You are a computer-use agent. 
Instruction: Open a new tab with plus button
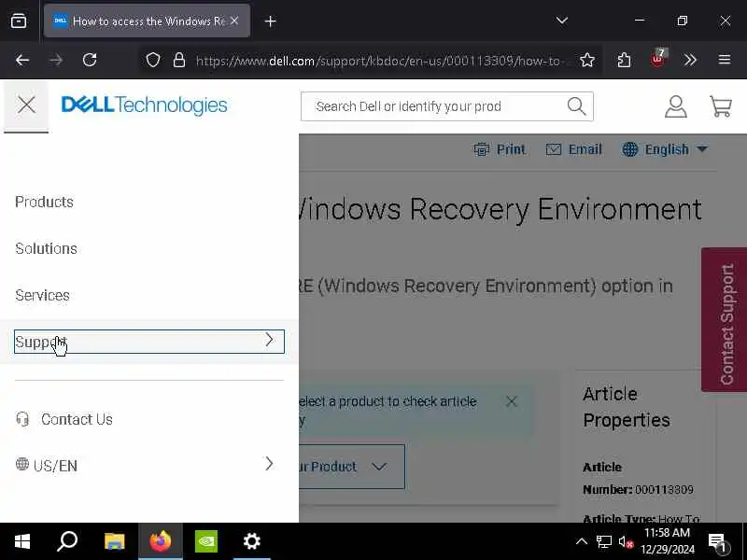(270, 21)
